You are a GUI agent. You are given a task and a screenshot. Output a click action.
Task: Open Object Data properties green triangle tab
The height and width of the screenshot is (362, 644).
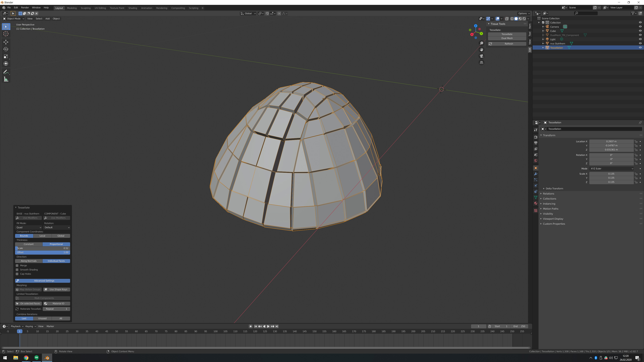coord(535,197)
